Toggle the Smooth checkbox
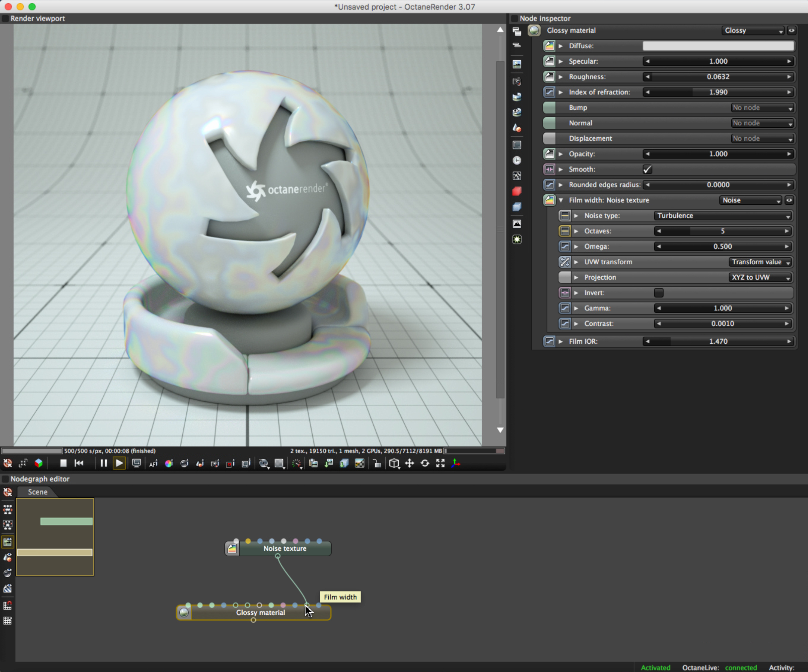Viewport: 808px width, 672px height. pyautogui.click(x=647, y=169)
